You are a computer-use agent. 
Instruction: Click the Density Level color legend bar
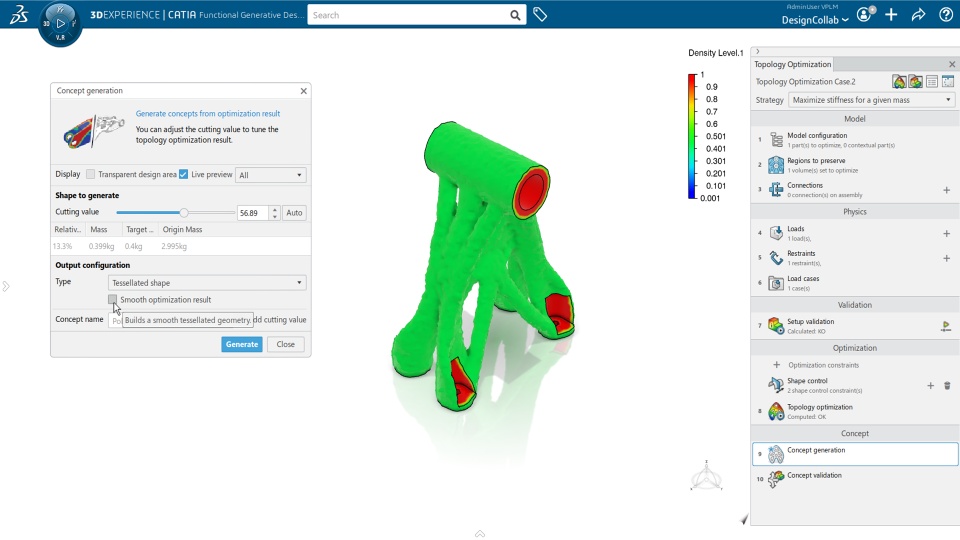coord(692,137)
